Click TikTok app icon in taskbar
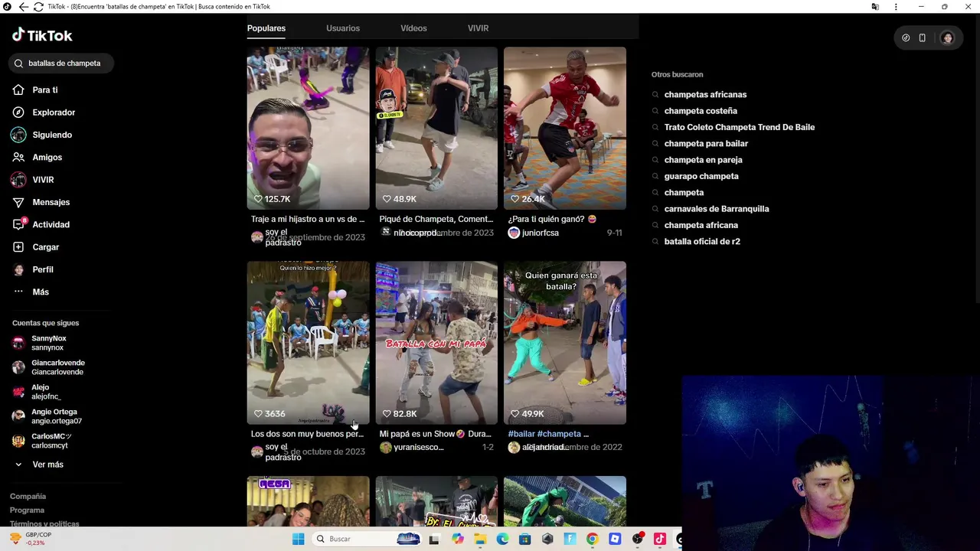 pyautogui.click(x=660, y=539)
